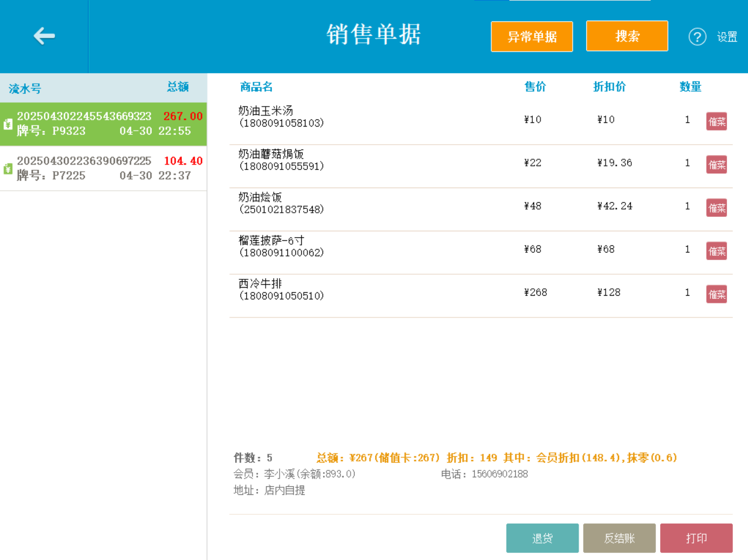Screen dimensions: 748x560
Task: Click the 折扣价 column header
Action: [610, 87]
